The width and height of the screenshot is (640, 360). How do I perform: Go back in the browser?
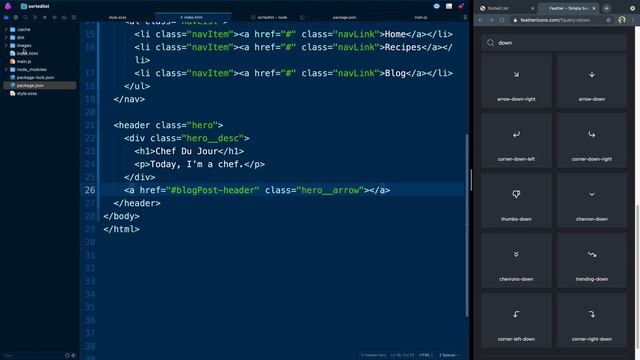pyautogui.click(x=481, y=20)
